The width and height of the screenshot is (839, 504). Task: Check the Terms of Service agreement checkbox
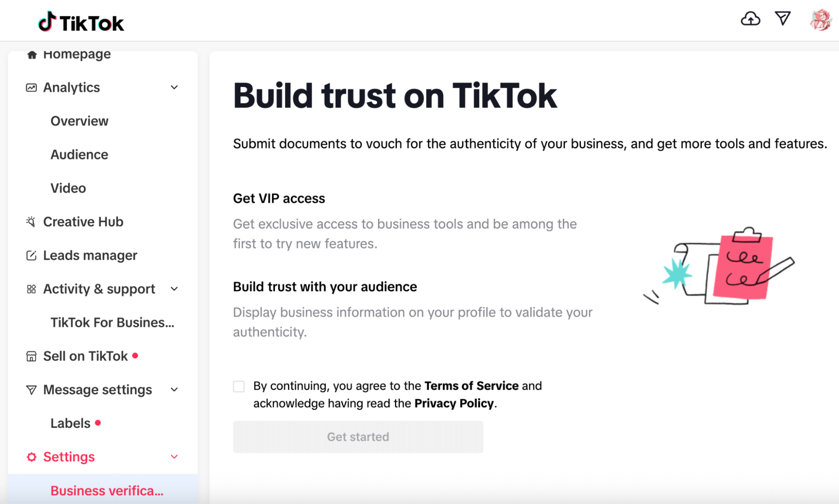(x=238, y=386)
